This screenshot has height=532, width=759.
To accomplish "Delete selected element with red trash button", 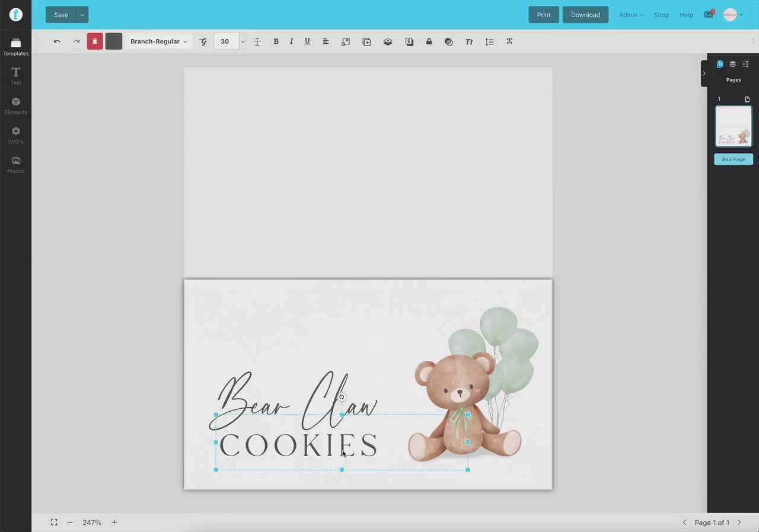I will pos(95,41).
